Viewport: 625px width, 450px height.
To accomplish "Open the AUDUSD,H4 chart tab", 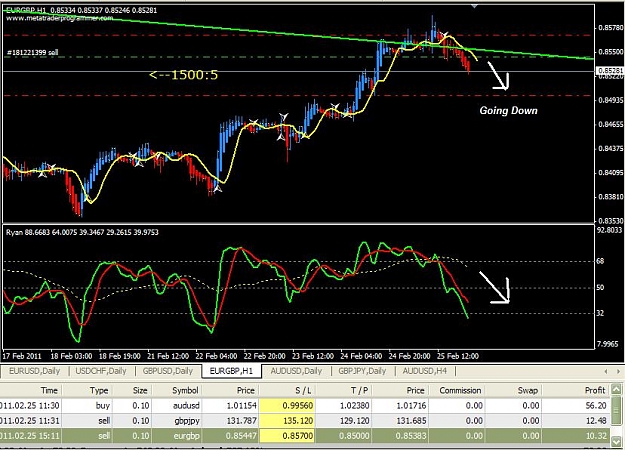I will tap(425, 371).
